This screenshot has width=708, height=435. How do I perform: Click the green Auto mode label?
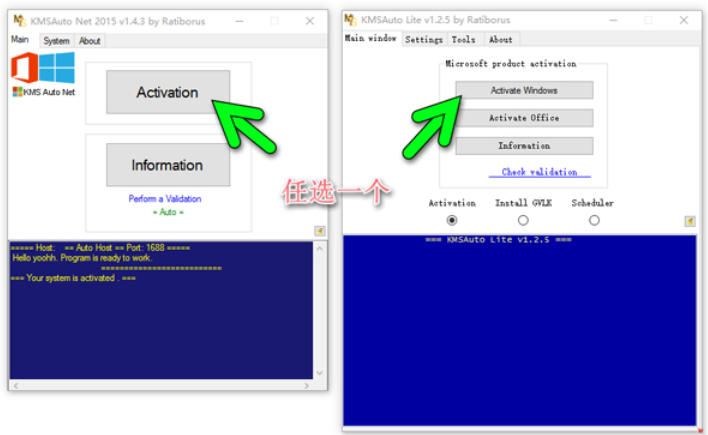(x=168, y=212)
